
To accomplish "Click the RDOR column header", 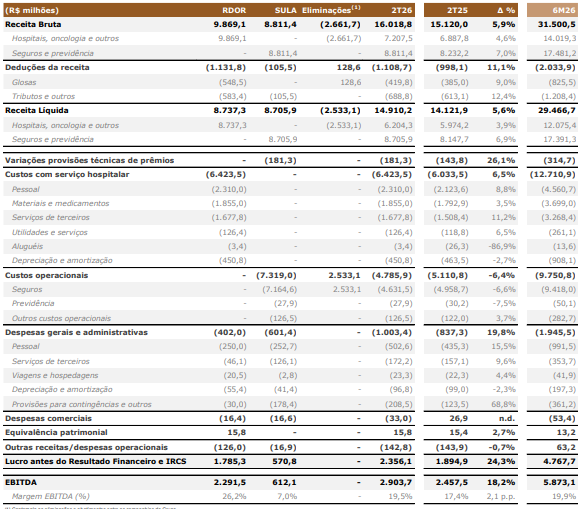I will pyautogui.click(x=234, y=10).
